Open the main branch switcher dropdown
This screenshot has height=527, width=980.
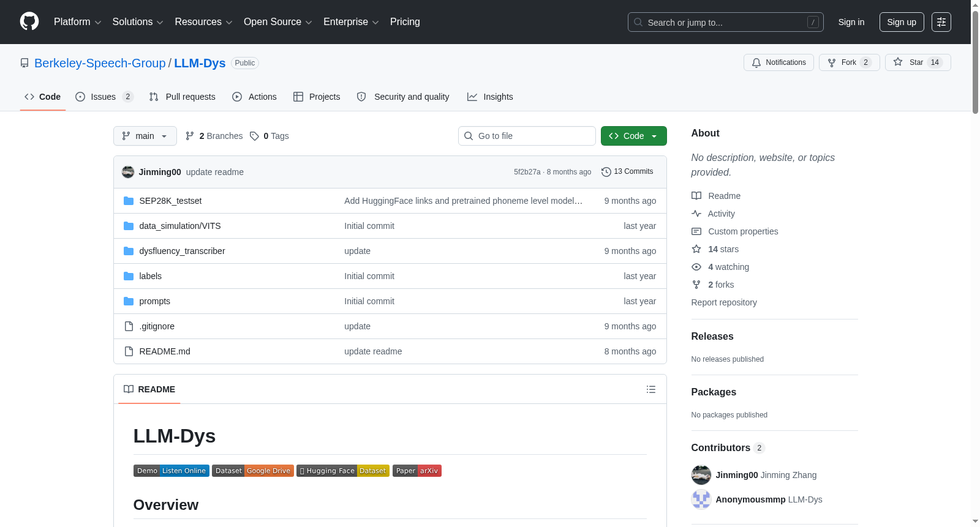click(145, 136)
